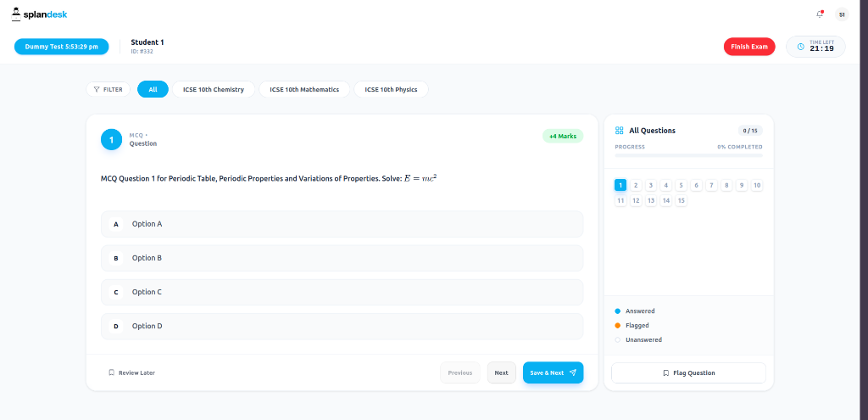Click the Answered legend entry
Image resolution: width=868 pixels, height=420 pixels.
[x=635, y=311]
